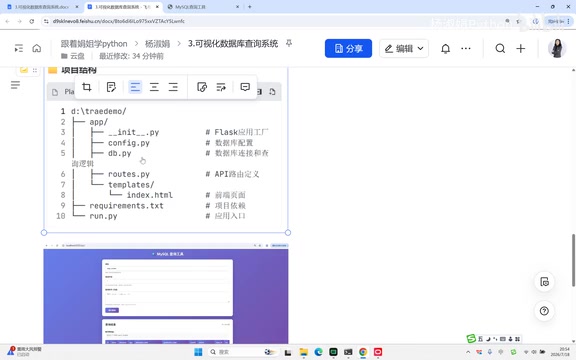Click the routes.py line in code block
576x360 pixels.
tap(129, 174)
